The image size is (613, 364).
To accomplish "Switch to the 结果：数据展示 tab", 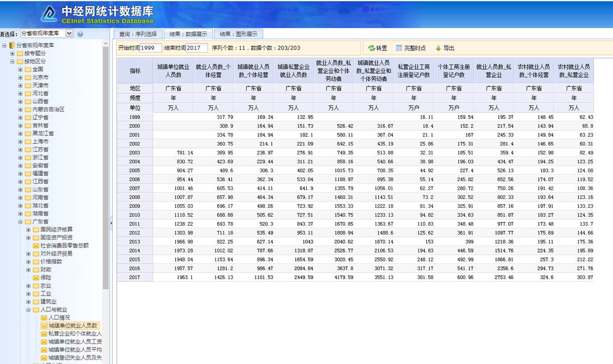I will 188,34.
